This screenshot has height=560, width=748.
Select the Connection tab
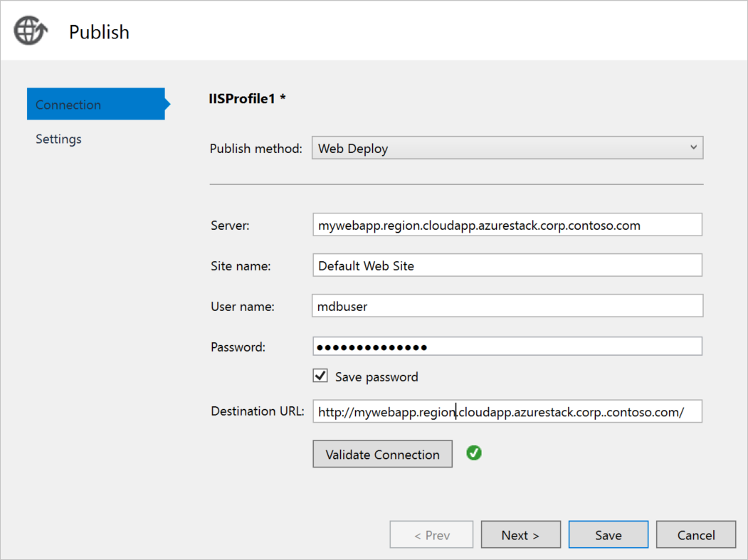click(96, 105)
